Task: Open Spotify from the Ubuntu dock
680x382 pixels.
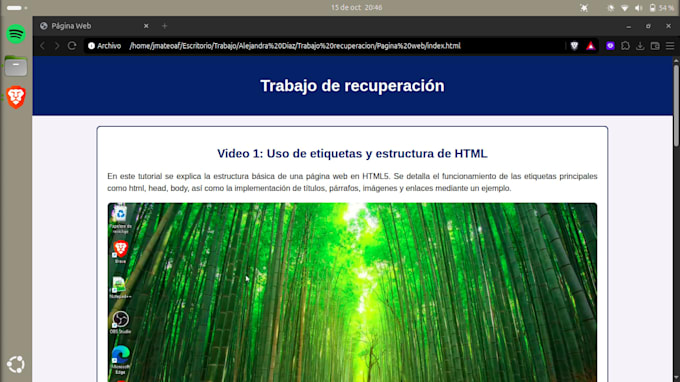Action: pyautogui.click(x=16, y=34)
